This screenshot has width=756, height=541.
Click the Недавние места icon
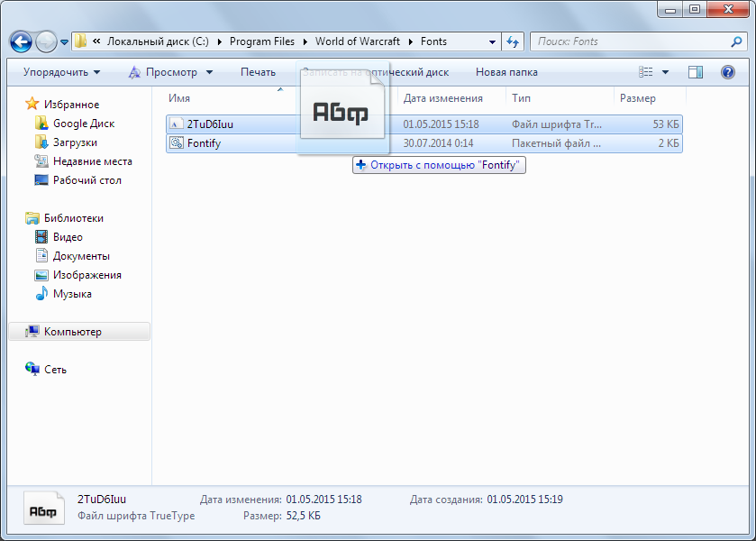pos(41,160)
